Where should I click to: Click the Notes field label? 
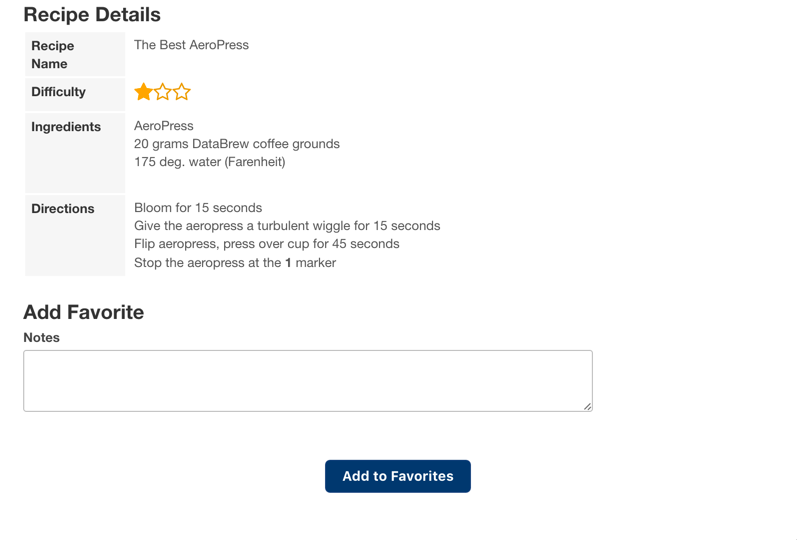coord(42,338)
